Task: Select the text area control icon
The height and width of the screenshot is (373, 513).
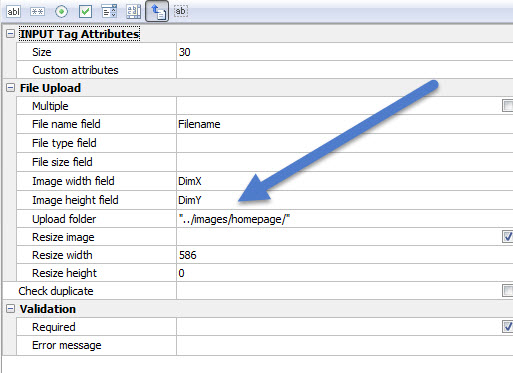Action: click(133, 12)
